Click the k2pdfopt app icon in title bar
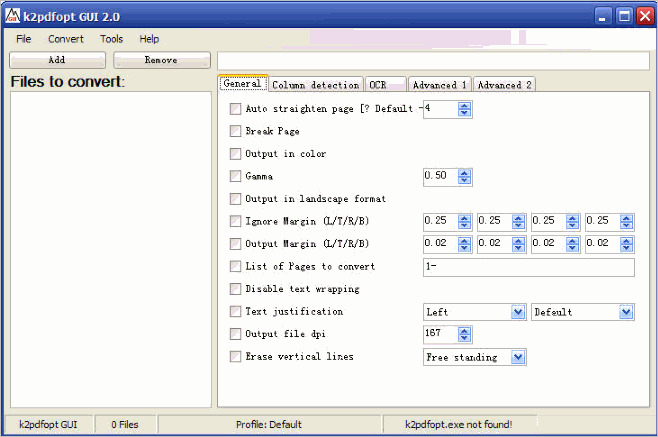 coord(13,16)
